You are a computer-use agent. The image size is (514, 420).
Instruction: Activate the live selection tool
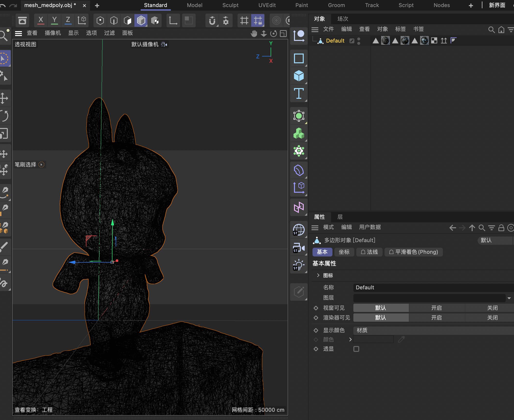4,58
